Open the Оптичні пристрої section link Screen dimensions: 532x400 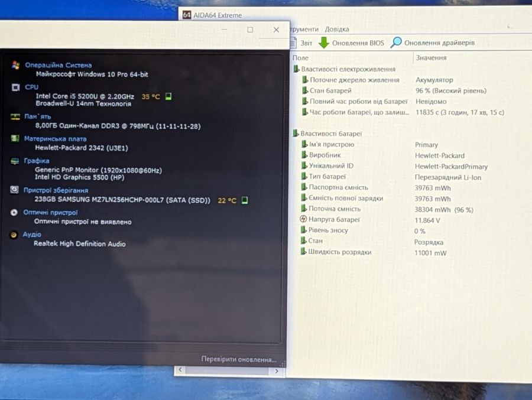(x=50, y=212)
